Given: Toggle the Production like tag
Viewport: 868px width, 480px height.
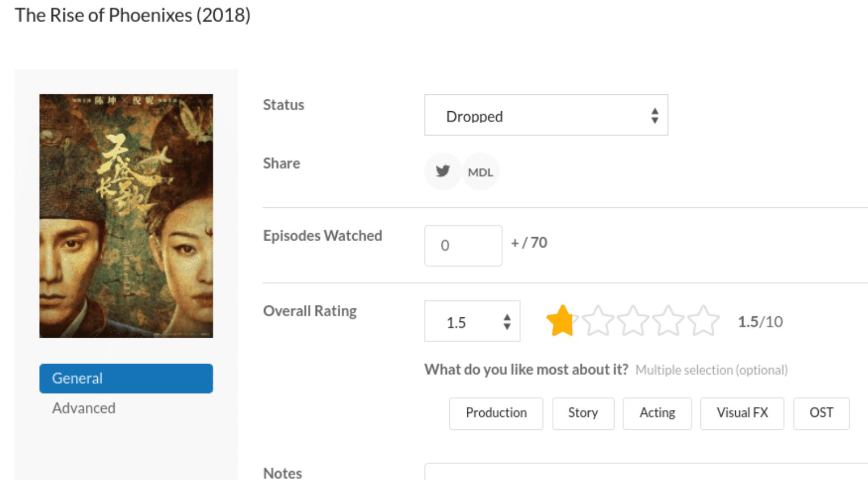Looking at the screenshot, I should point(496,413).
